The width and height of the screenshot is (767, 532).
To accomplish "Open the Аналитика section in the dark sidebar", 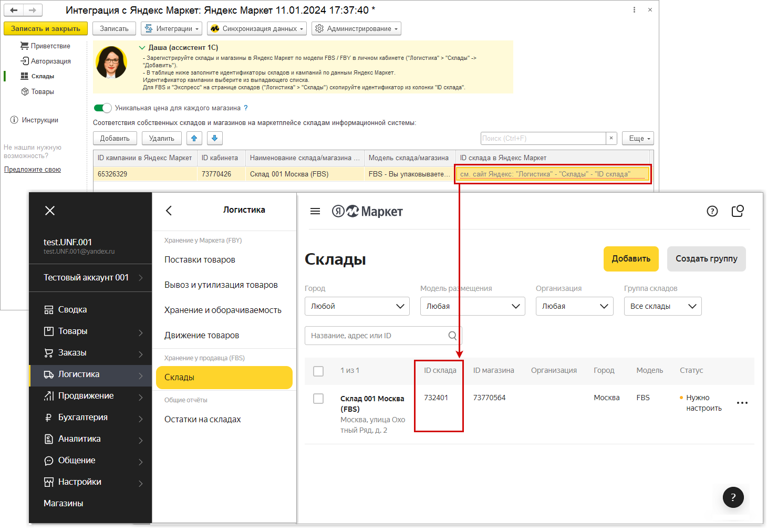I will (90, 439).
